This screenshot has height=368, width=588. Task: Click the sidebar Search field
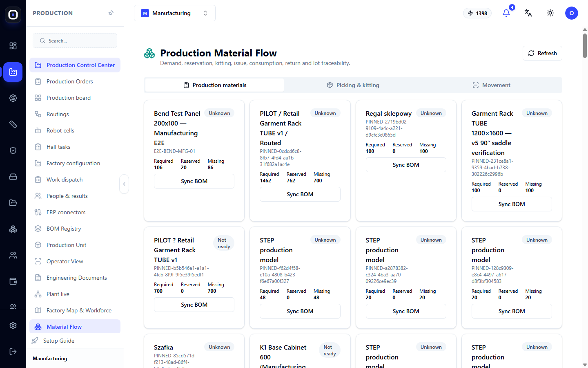click(x=75, y=40)
